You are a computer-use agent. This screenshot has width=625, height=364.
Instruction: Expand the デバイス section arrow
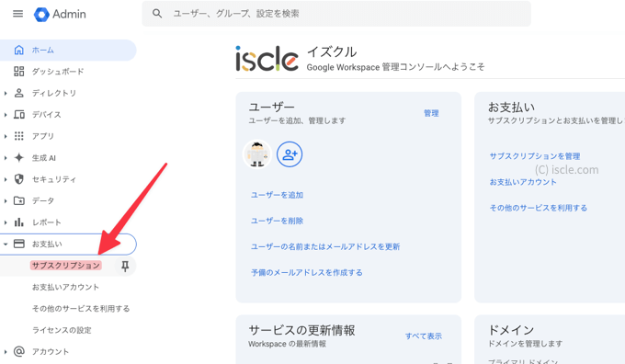(6, 114)
